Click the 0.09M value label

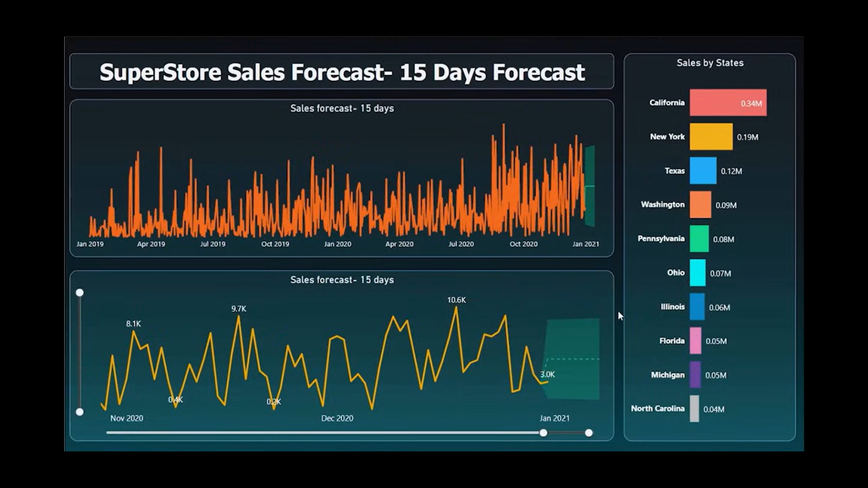point(726,206)
